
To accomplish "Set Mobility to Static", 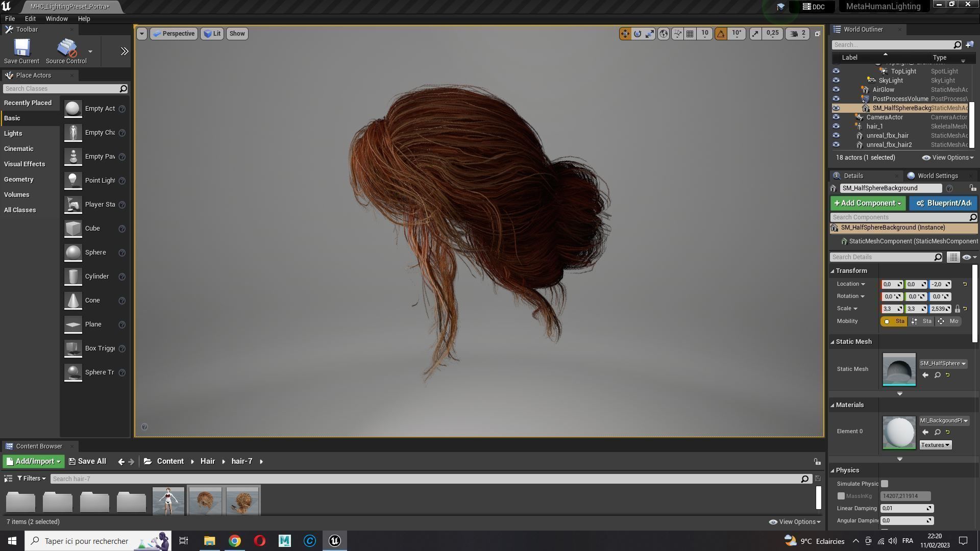I will coord(894,321).
